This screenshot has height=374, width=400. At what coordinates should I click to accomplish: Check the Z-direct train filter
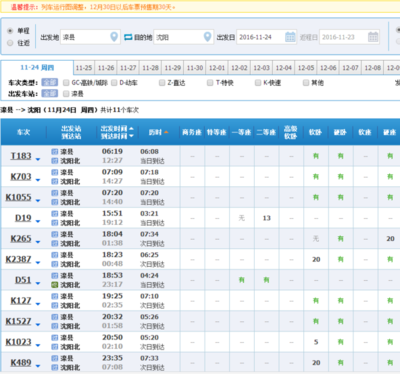tap(162, 83)
